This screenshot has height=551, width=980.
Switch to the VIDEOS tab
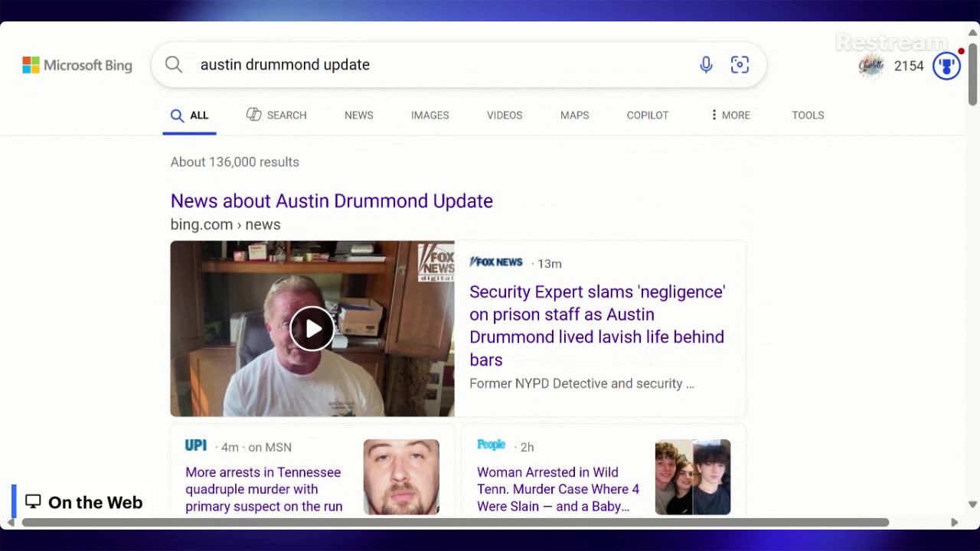[x=505, y=115]
